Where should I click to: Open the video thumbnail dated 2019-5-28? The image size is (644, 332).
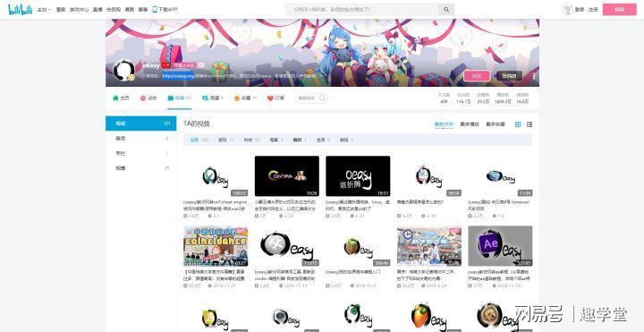point(428,246)
